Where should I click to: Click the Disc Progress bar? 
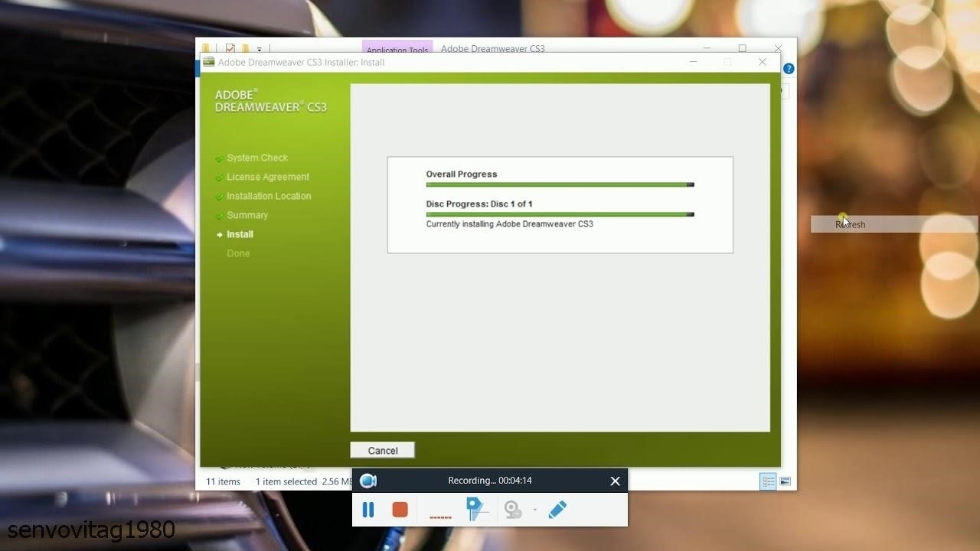(x=560, y=214)
